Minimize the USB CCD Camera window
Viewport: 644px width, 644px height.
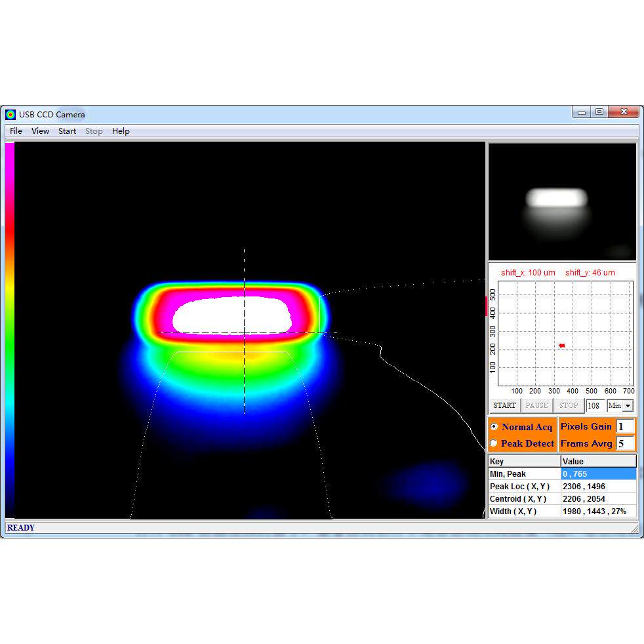582,112
